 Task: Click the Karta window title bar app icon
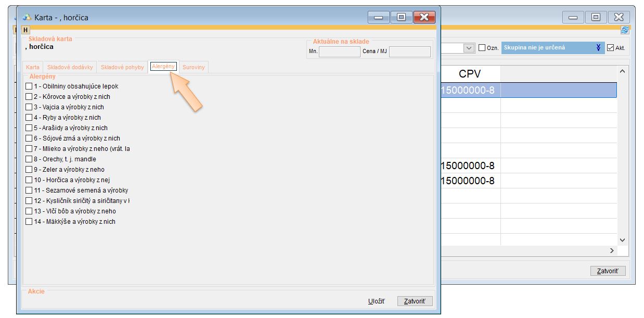[27, 17]
